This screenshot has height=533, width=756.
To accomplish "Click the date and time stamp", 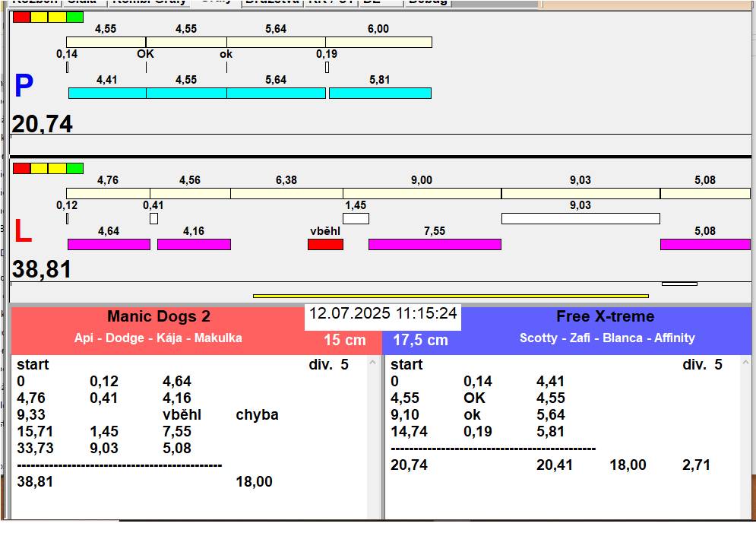I will (383, 313).
